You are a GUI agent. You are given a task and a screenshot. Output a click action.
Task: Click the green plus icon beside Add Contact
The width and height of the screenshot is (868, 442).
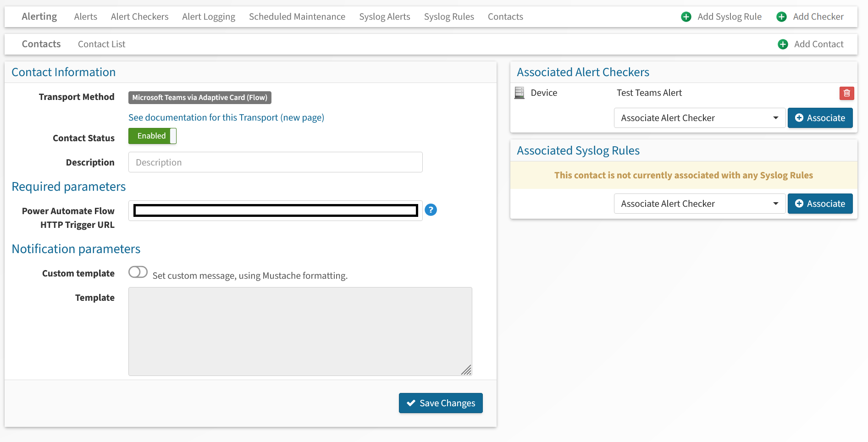[783, 44]
